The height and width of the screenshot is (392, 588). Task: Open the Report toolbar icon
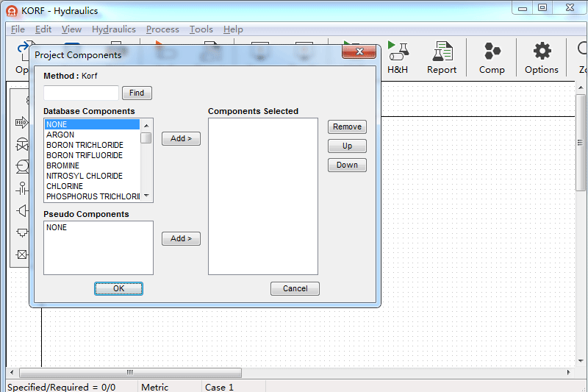(442, 58)
